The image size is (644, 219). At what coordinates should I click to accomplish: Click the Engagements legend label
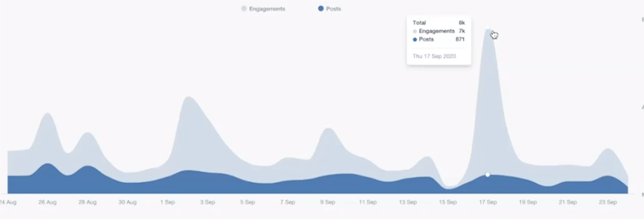pyautogui.click(x=267, y=9)
